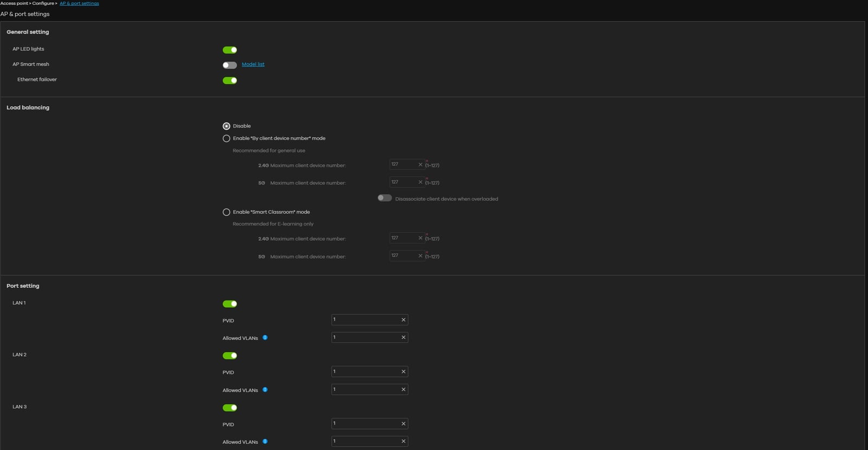
Task: Click info icon beside LAN 3 Allowed VLANs
Action: point(265,441)
